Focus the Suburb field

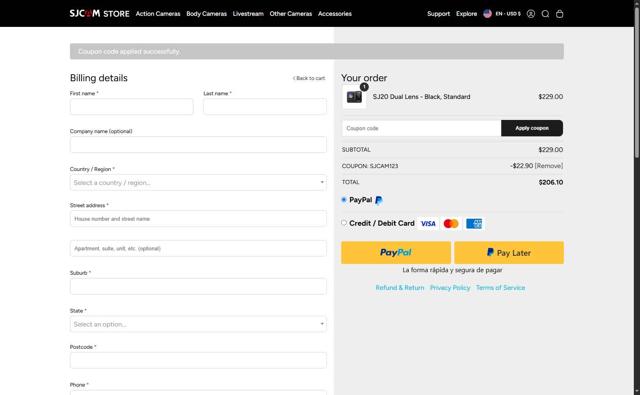tap(198, 286)
